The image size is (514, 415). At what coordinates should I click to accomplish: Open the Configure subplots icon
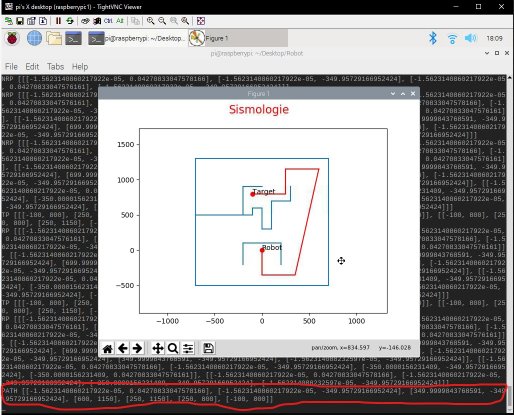pos(188,349)
